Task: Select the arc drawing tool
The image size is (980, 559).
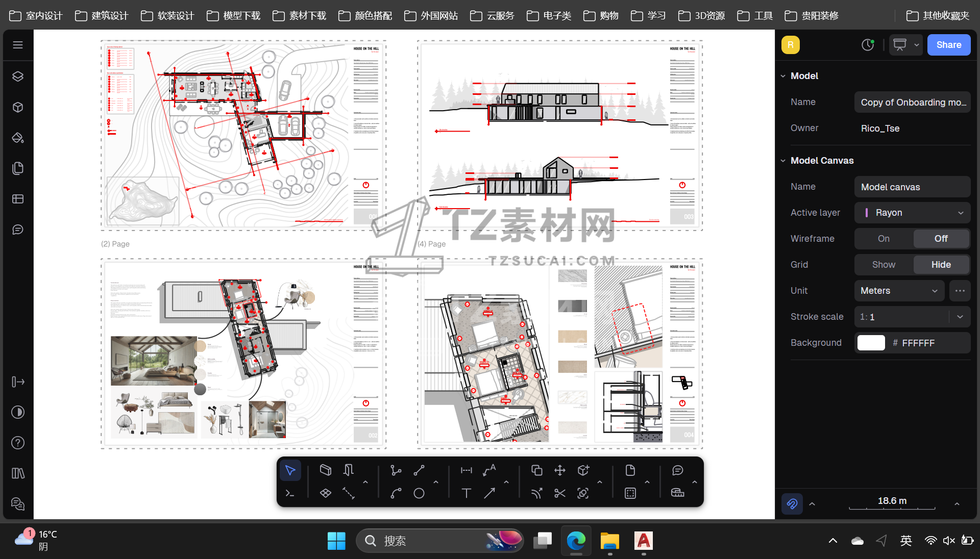Action: point(396,493)
